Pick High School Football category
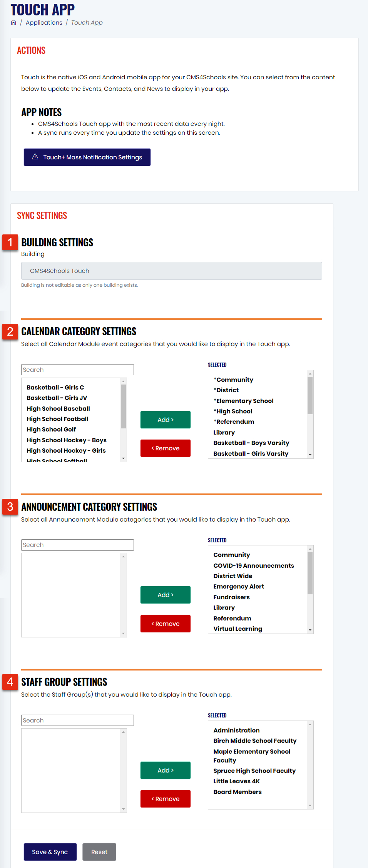368x868 pixels. coord(57,419)
